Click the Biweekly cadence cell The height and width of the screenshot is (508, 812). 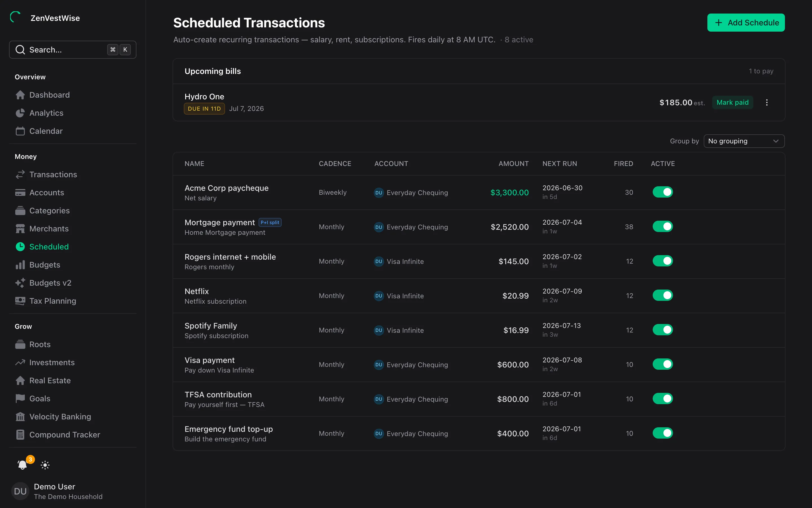pos(332,192)
